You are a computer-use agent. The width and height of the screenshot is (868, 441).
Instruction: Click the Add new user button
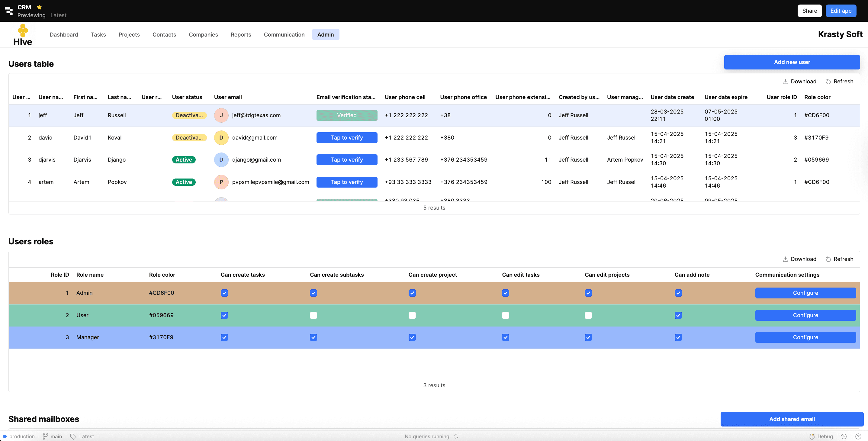792,62
